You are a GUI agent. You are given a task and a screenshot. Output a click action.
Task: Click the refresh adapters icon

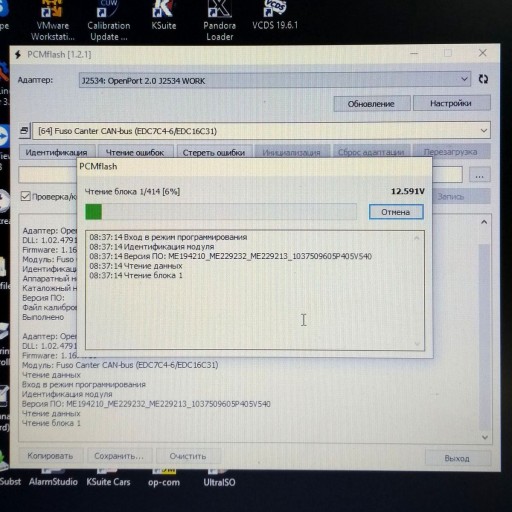click(483, 79)
